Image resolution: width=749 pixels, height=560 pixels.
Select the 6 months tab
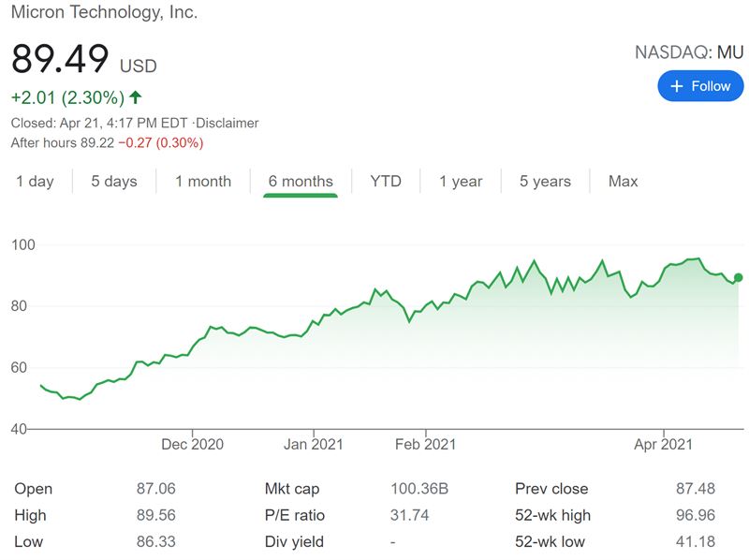tap(301, 182)
